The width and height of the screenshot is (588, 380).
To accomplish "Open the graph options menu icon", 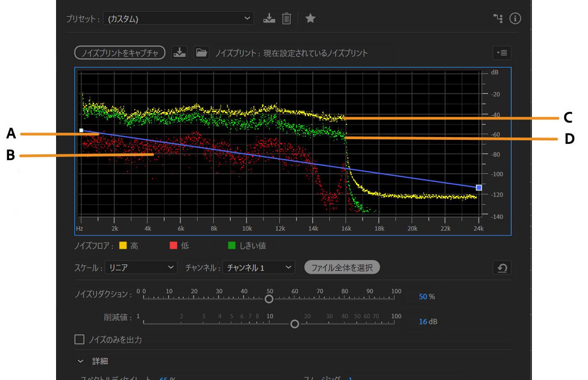I will [x=502, y=53].
